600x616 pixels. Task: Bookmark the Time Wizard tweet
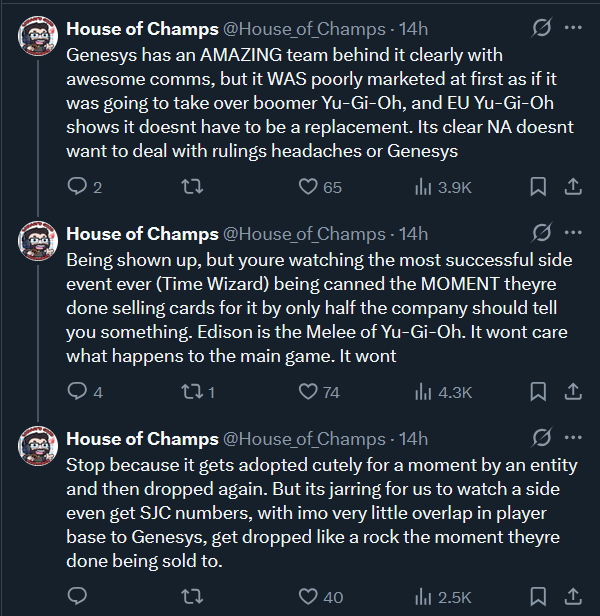(538, 392)
